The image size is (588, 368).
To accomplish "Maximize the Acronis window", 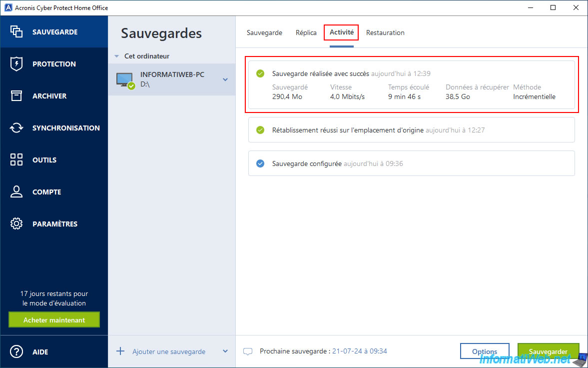I will click(553, 7).
